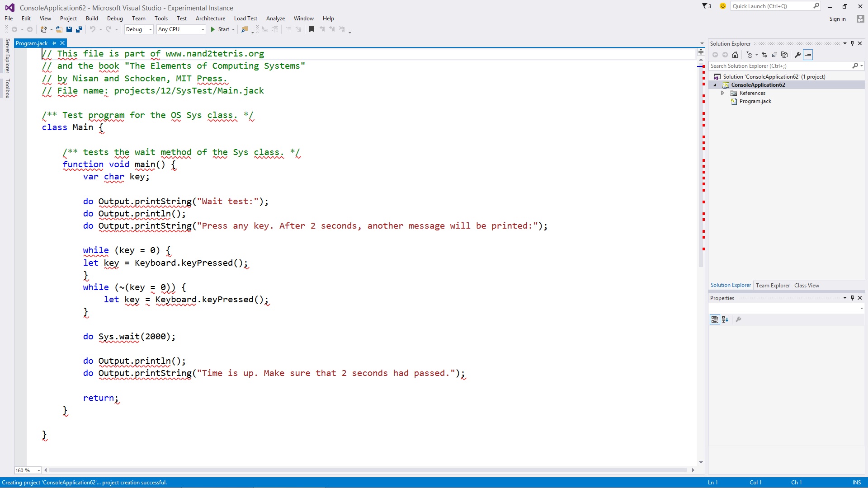Click the feedback smiley icon
This screenshot has width=868, height=488.
coord(722,6)
